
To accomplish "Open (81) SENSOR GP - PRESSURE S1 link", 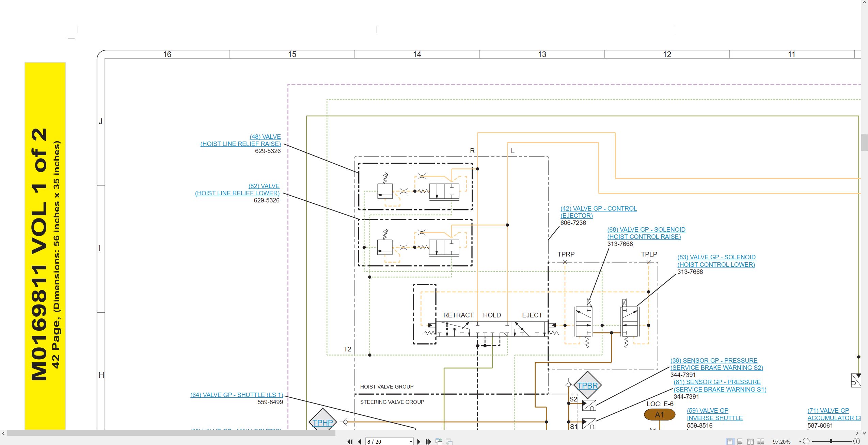I will click(x=720, y=385).
